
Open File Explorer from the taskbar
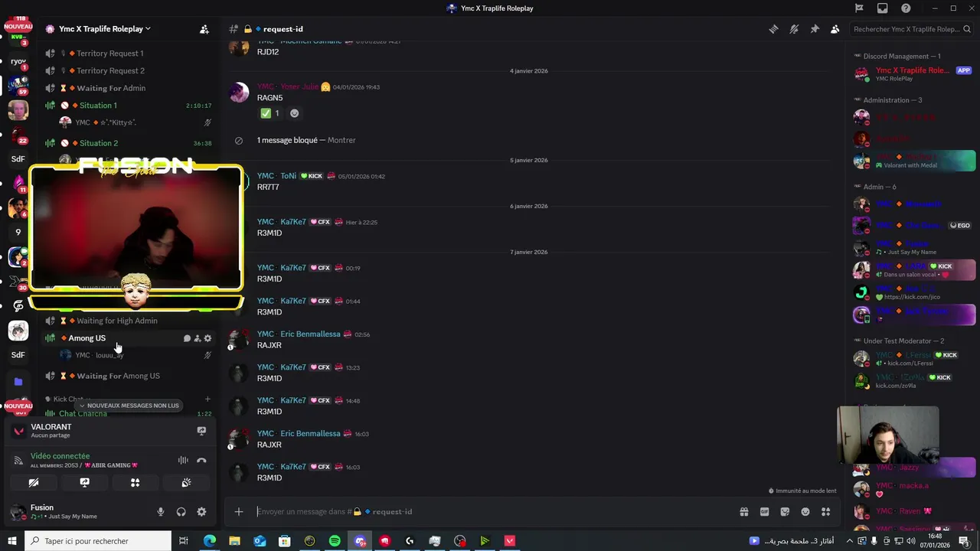point(234,541)
